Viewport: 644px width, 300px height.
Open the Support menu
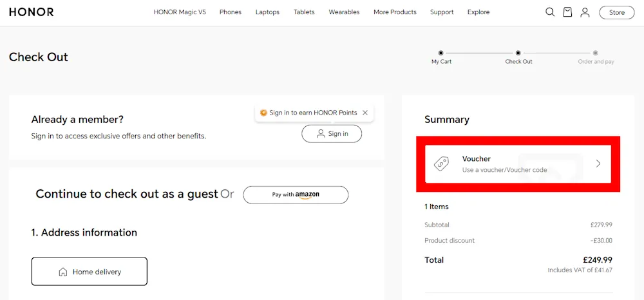pyautogui.click(x=442, y=12)
